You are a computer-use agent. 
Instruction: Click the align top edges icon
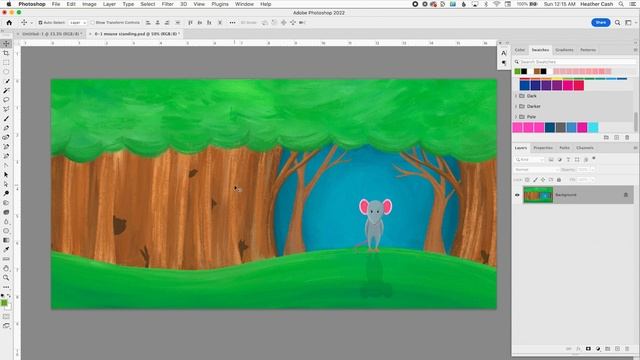coord(190,23)
